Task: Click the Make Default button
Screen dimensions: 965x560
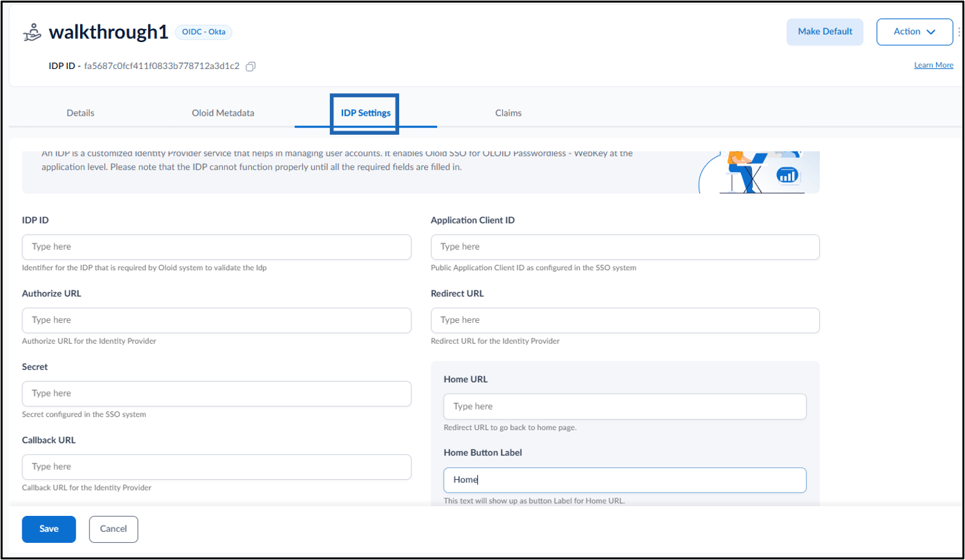Action: [825, 32]
